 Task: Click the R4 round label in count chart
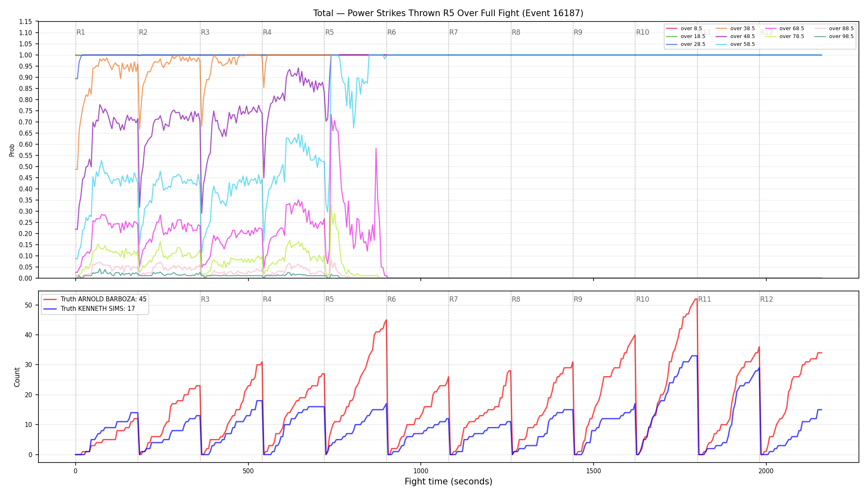tap(267, 299)
